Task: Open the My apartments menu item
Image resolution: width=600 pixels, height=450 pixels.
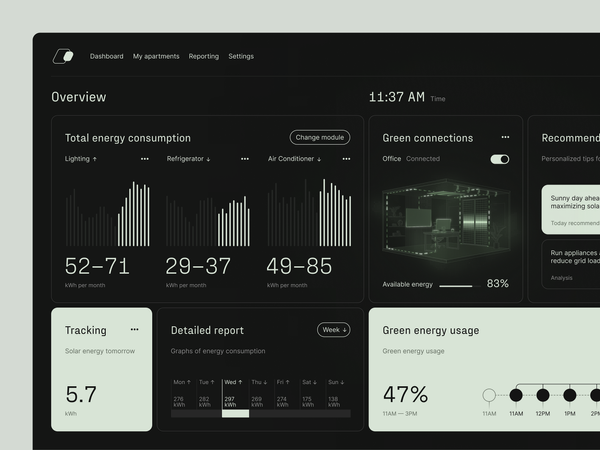Action: [156, 57]
